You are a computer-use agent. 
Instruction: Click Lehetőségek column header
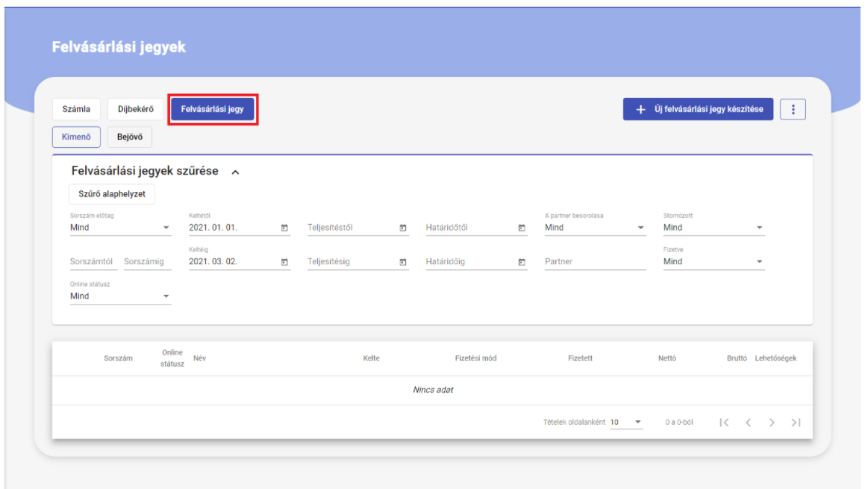pos(775,358)
